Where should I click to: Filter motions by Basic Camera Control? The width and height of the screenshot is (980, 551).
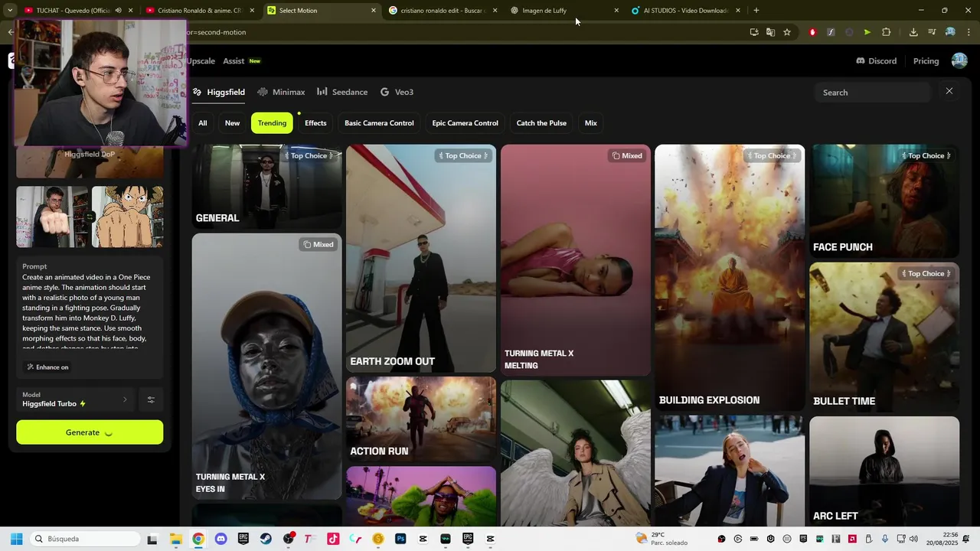coord(379,123)
